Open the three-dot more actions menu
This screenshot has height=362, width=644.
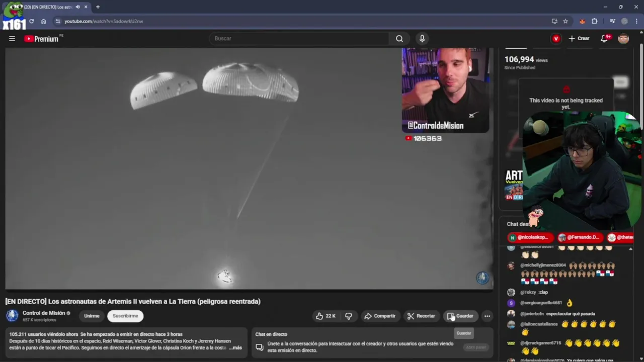pyautogui.click(x=487, y=316)
